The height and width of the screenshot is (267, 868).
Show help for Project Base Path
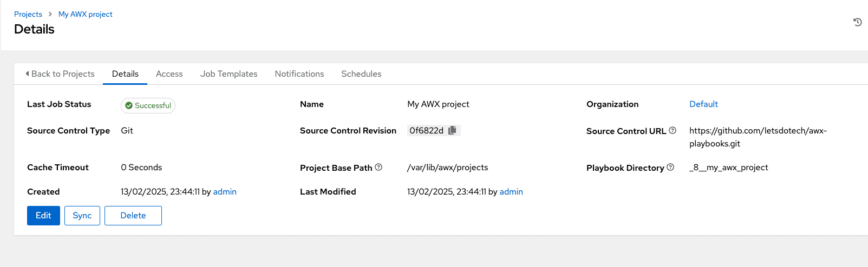[378, 167]
